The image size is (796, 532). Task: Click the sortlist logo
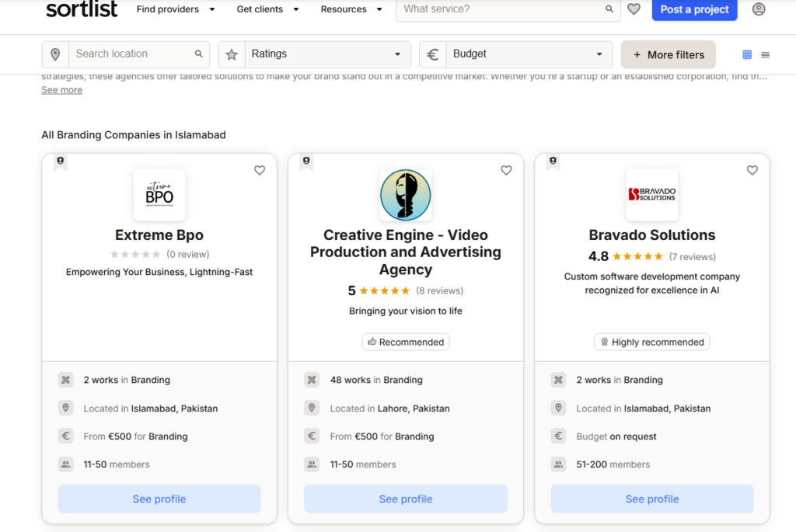pos(81,9)
